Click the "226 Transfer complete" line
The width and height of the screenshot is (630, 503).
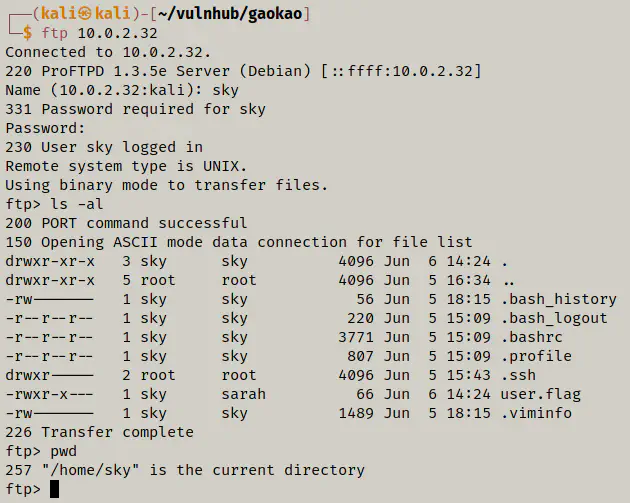pyautogui.click(x=100, y=432)
